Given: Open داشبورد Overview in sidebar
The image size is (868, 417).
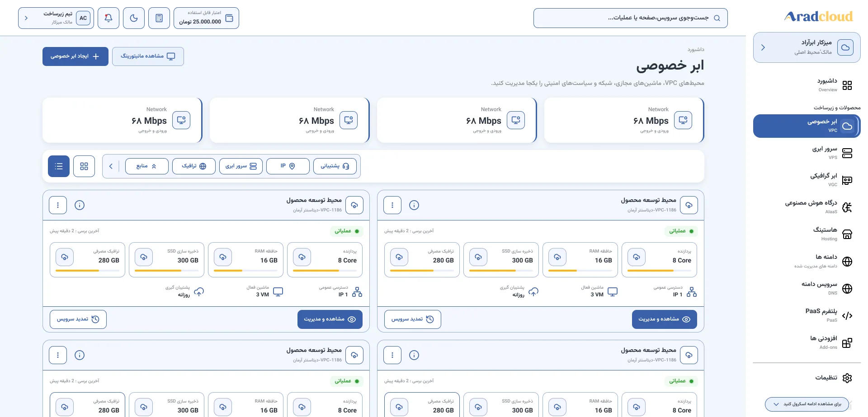Looking at the screenshot, I should 807,85.
